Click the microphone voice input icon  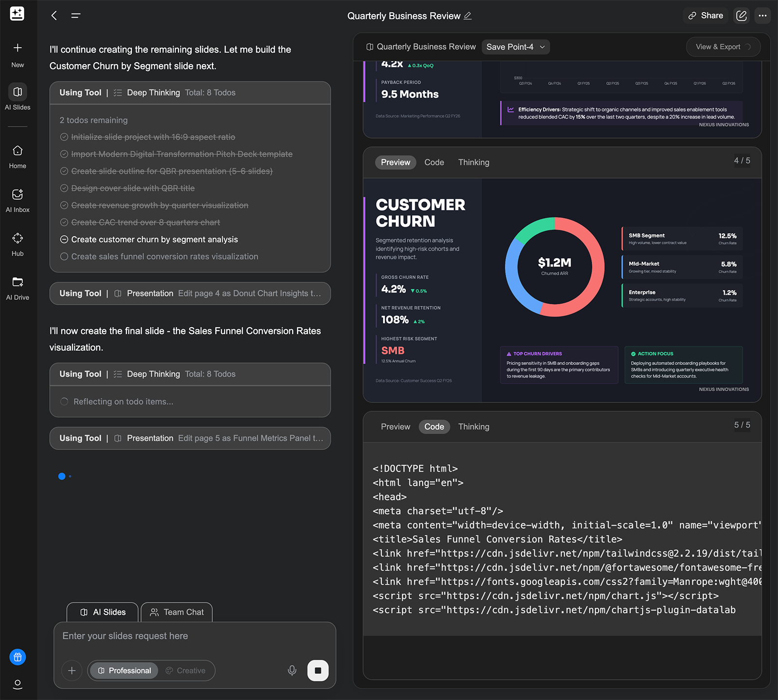point(292,670)
